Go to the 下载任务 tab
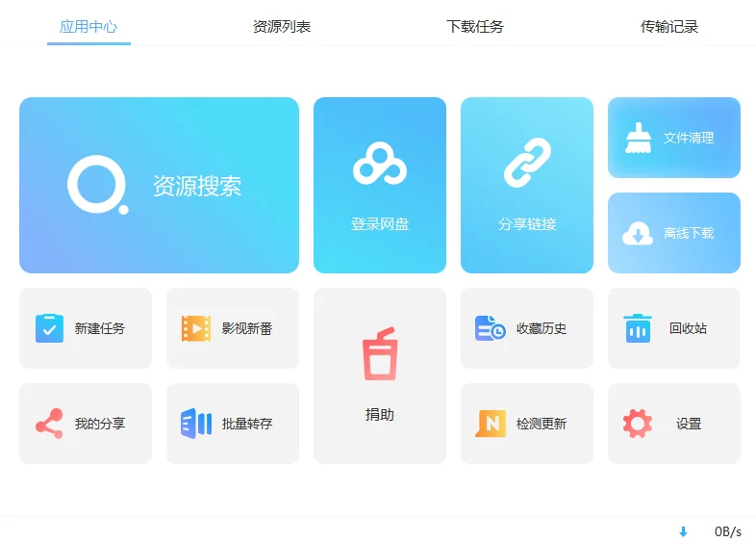The image size is (756, 542). [x=475, y=27]
